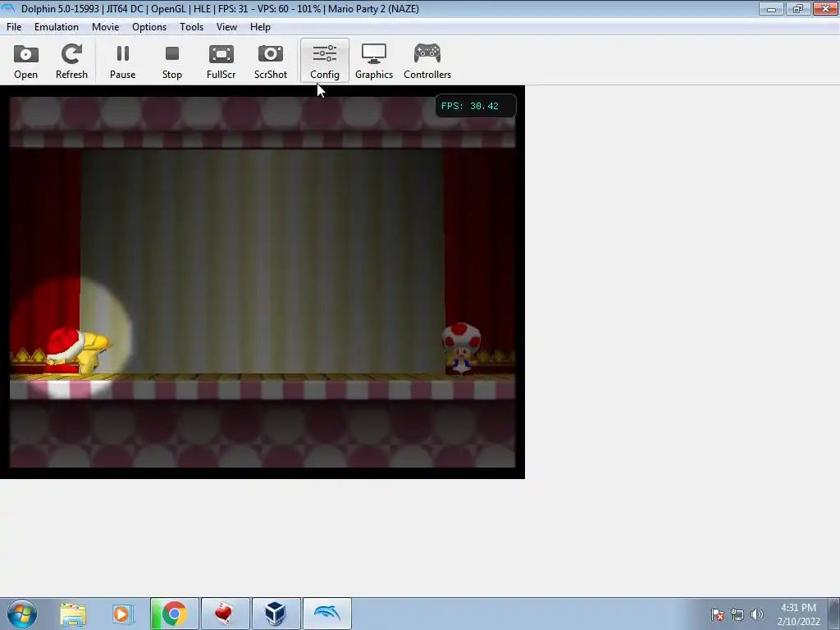Image resolution: width=840 pixels, height=630 pixels.
Task: Click the volume speaker tray icon
Action: (757, 614)
